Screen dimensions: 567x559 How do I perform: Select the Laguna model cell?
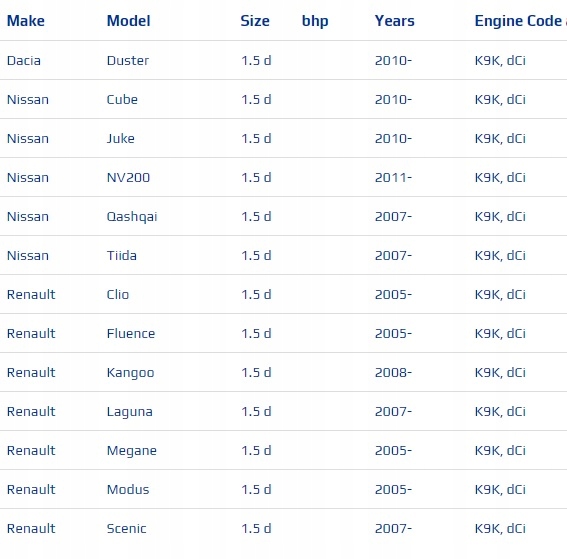click(130, 412)
